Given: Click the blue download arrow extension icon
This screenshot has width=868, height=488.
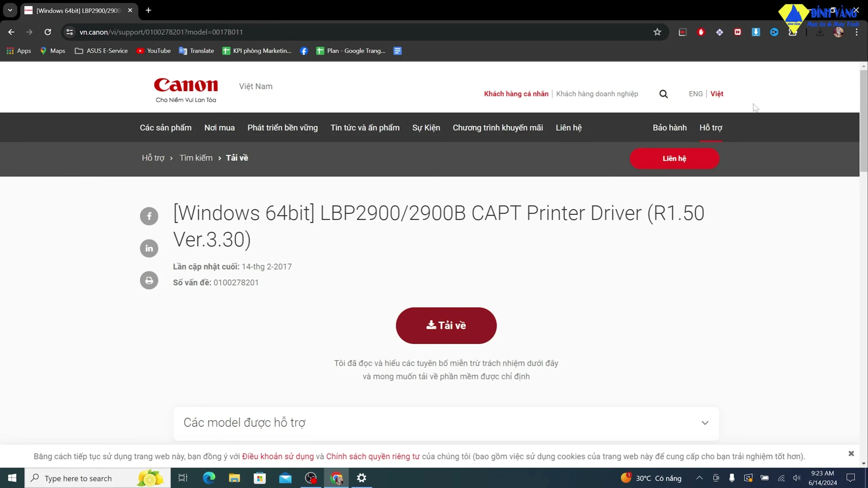Looking at the screenshot, I should tap(756, 32).
